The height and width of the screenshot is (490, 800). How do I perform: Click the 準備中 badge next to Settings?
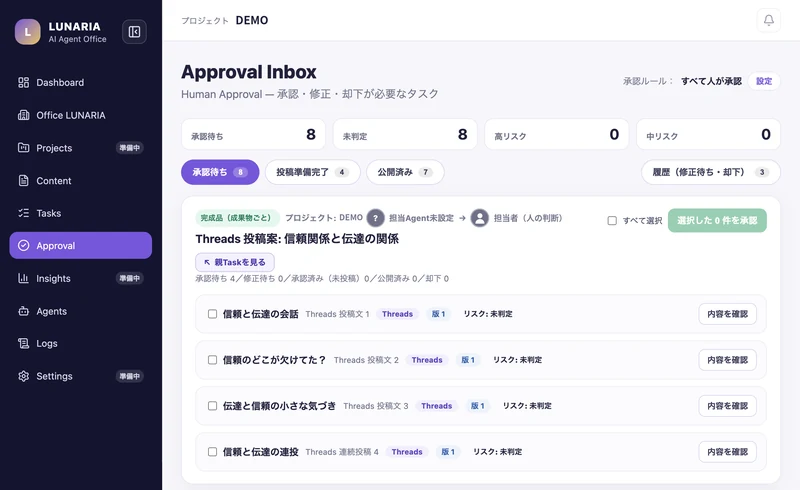(130, 376)
